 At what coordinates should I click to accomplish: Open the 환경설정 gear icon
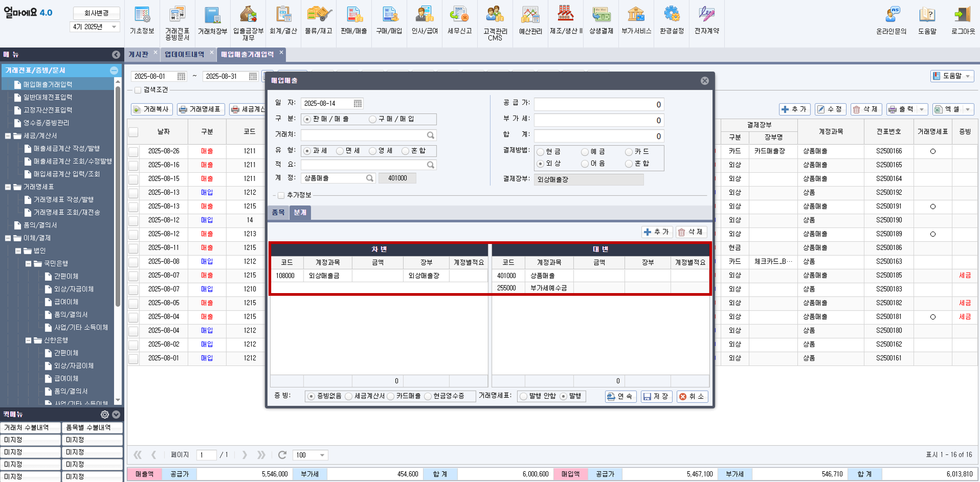coord(672,22)
